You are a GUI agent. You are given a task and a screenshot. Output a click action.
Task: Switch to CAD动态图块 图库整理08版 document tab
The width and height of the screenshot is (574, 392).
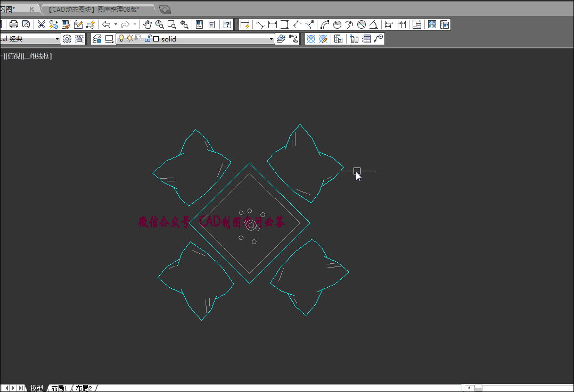(94, 9)
